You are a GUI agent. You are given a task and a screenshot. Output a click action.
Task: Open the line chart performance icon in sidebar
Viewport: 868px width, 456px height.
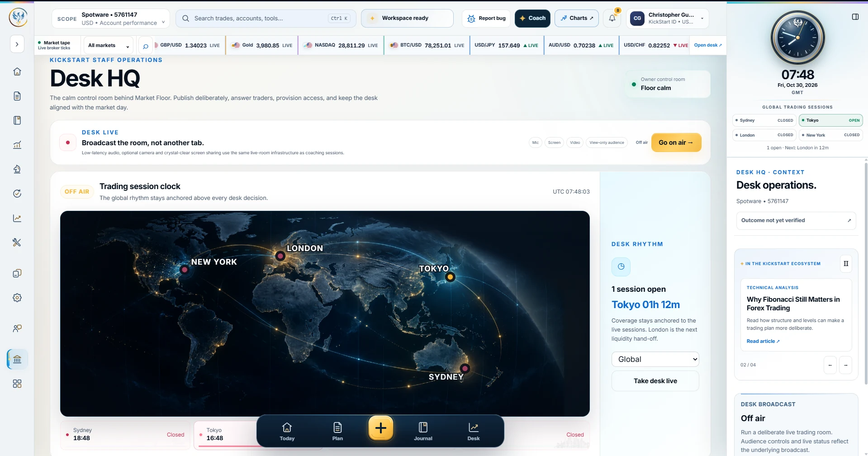pyautogui.click(x=17, y=218)
